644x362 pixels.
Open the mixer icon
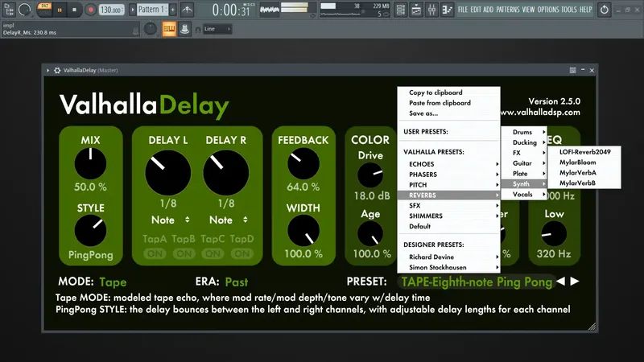[431, 10]
